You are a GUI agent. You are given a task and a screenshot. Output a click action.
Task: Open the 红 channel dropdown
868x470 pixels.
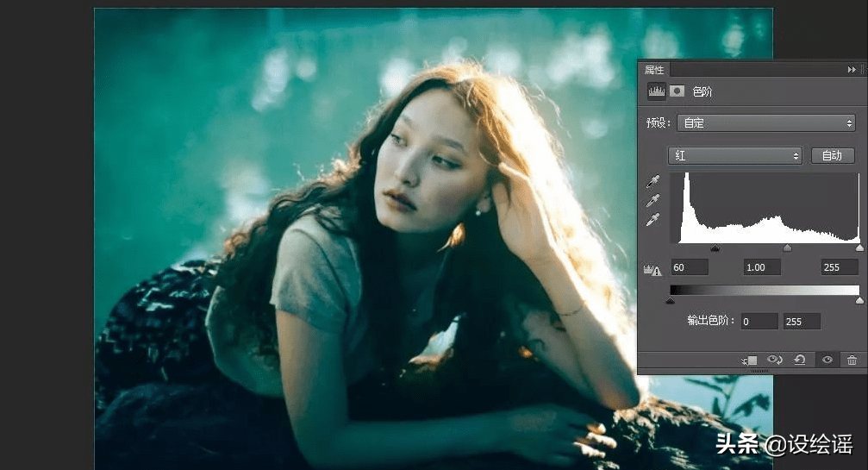click(735, 155)
